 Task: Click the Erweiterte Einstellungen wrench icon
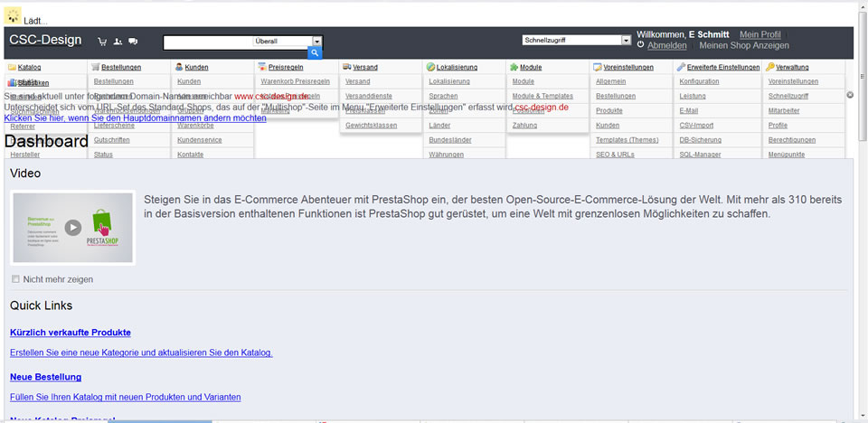(x=681, y=67)
